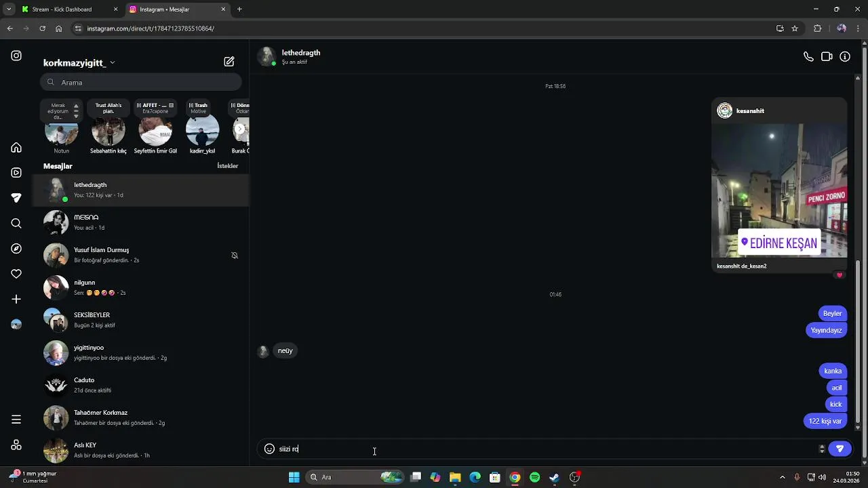Open SEKSİBEYLER group chat
868x488 pixels.
tap(141, 320)
